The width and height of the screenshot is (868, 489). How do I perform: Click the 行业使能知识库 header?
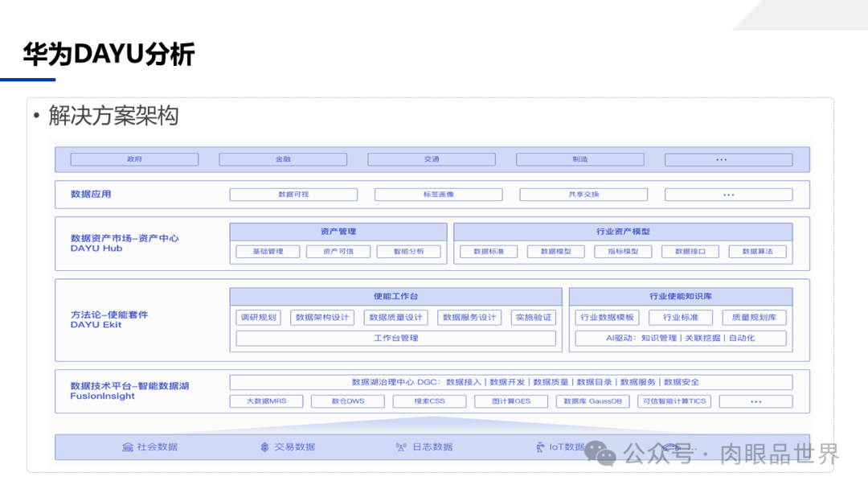(x=681, y=296)
